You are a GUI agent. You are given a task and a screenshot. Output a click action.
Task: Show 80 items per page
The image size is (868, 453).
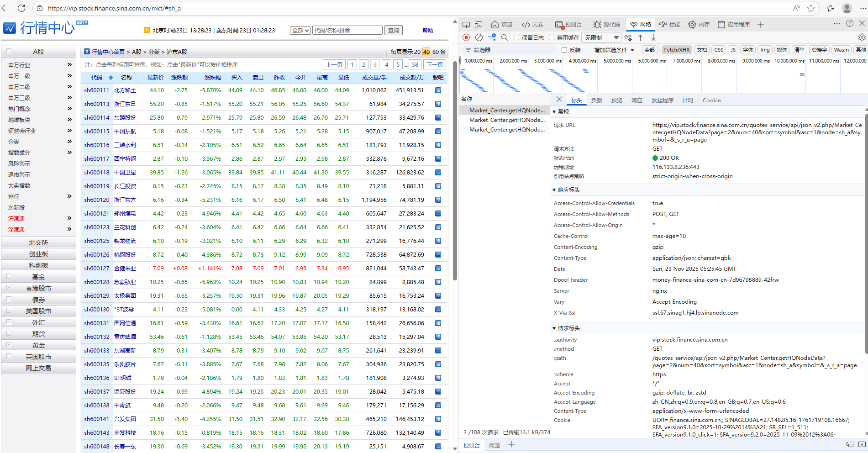436,52
